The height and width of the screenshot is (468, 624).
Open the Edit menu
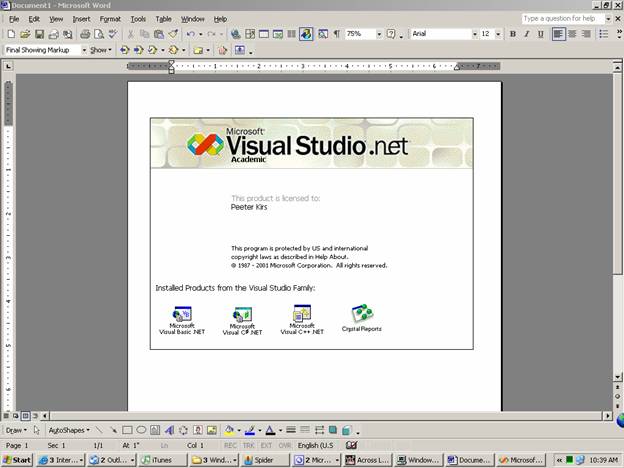coord(34,19)
